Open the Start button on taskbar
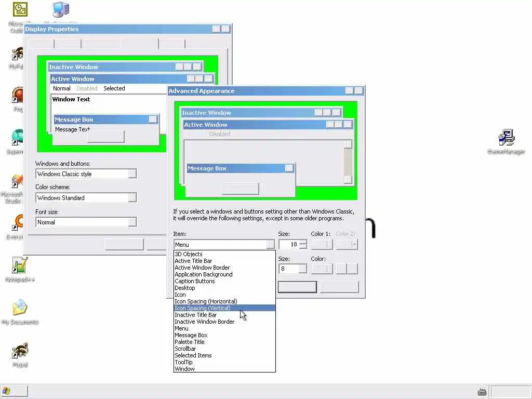This screenshot has width=532, height=399. click(x=14, y=392)
